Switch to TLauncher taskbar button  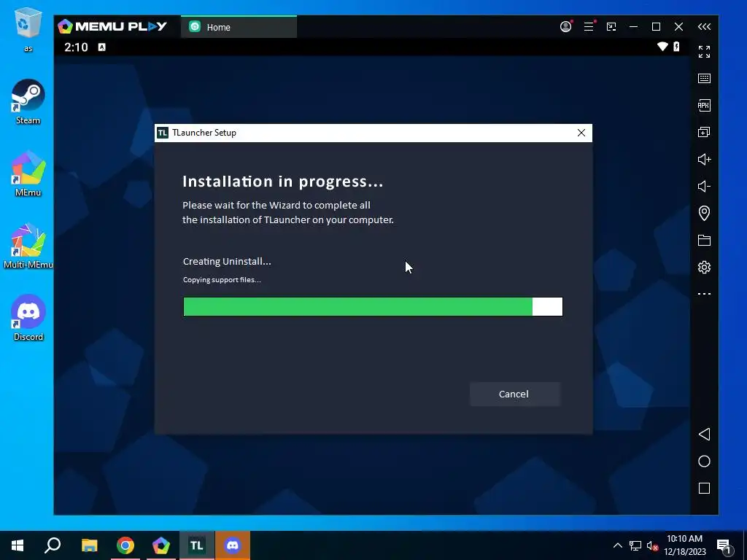[x=197, y=545]
